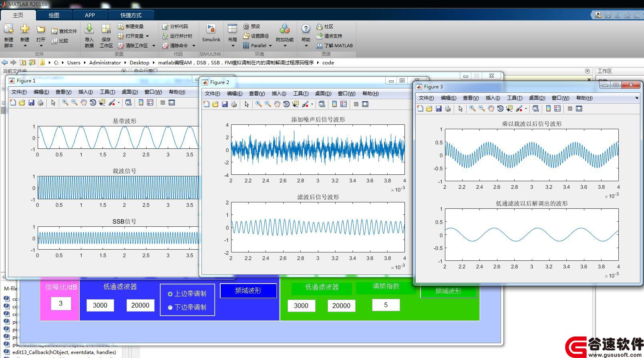
Task: Click Figure 3 open folder icon
Action: [429, 108]
